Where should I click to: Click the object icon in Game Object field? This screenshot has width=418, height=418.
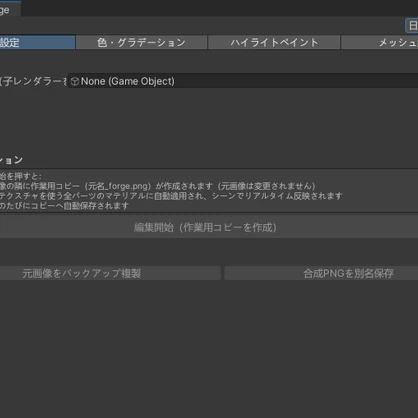(75, 81)
